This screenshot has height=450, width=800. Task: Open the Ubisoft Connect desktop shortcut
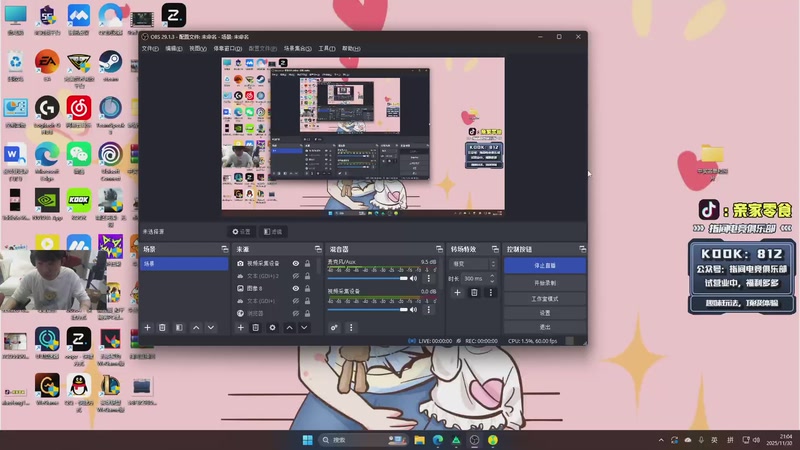[x=111, y=160]
